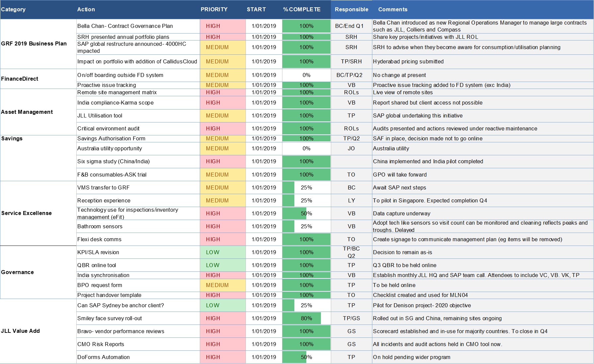Select Bravo- vendor performance reviews cell
Image resolution: width=594 pixels, height=364 pixels.
(x=138, y=331)
